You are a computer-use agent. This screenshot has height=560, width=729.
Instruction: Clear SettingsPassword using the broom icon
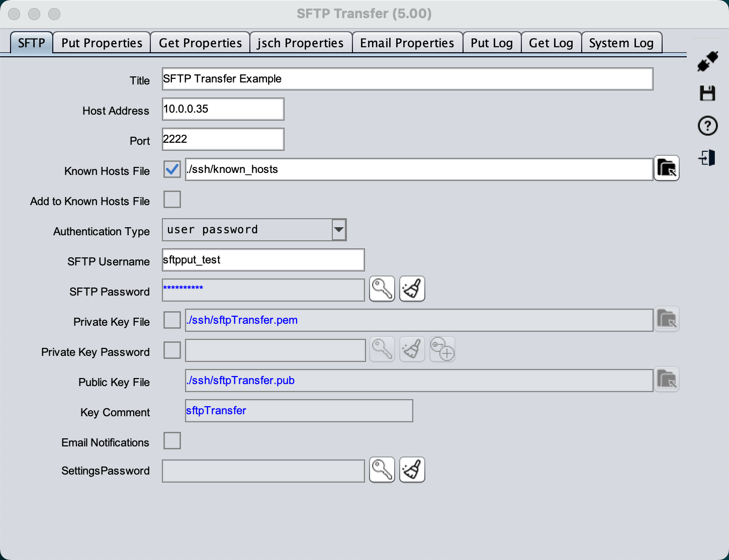412,470
